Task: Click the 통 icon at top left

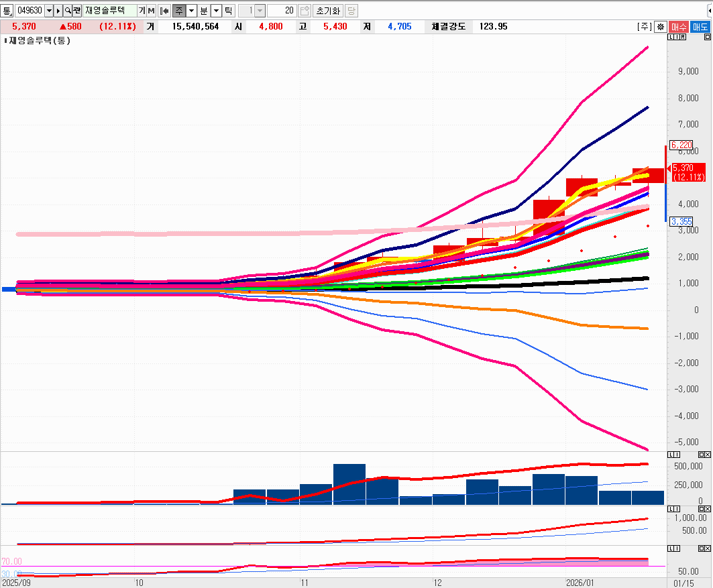Action: click(x=7, y=11)
